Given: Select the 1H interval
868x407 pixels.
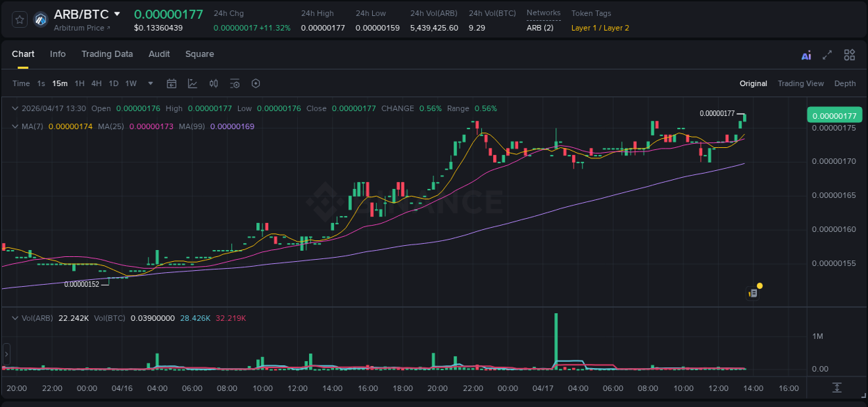Looking at the screenshot, I should click(79, 83).
